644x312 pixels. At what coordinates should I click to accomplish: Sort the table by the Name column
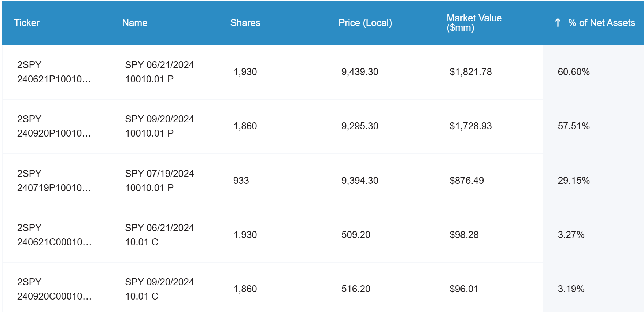pyautogui.click(x=135, y=23)
